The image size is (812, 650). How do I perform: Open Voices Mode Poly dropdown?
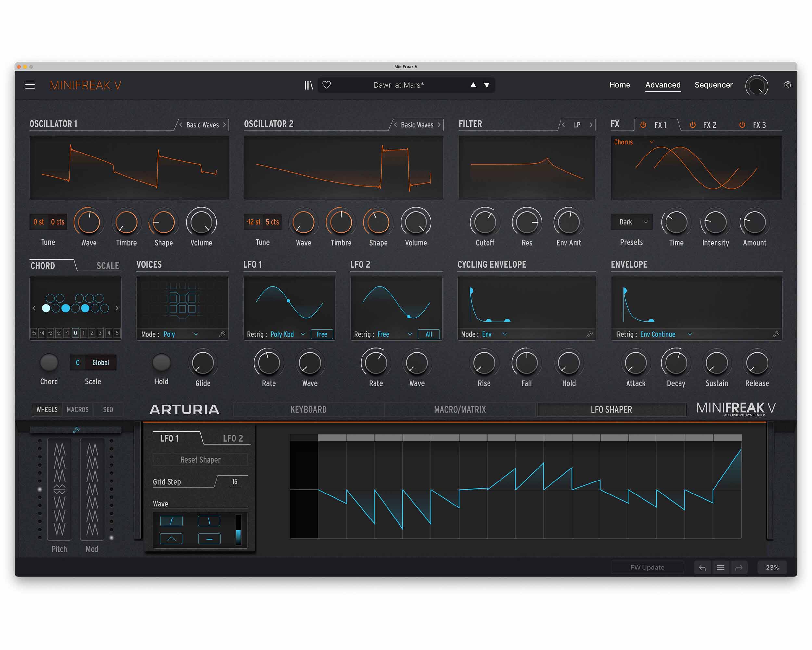181,334
